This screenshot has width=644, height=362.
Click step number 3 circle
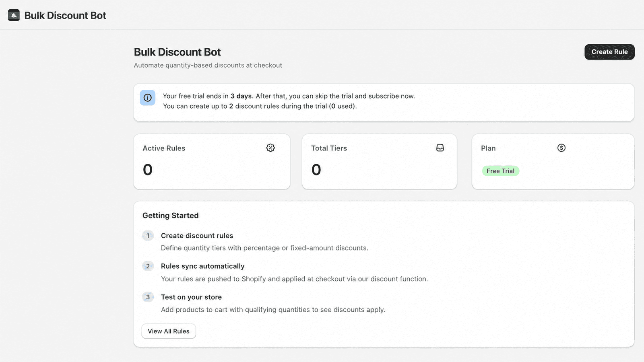point(148,297)
